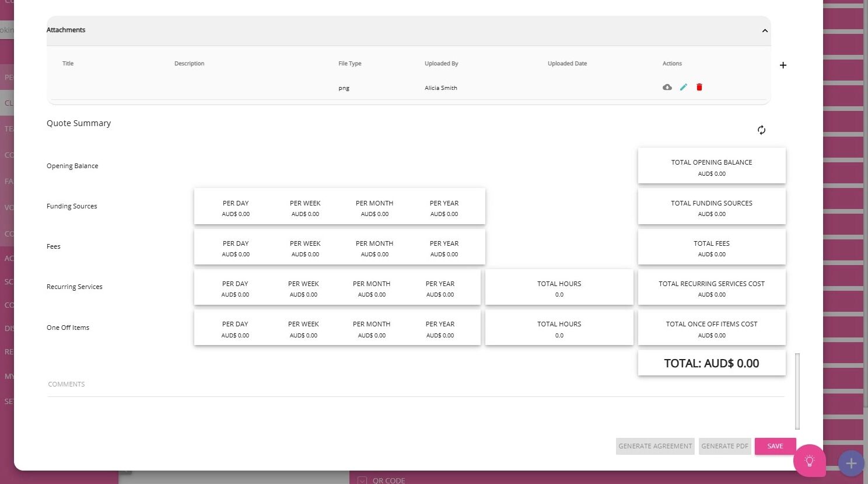Click the Total Fees card
Image resolution: width=868 pixels, height=484 pixels.
[x=712, y=247]
